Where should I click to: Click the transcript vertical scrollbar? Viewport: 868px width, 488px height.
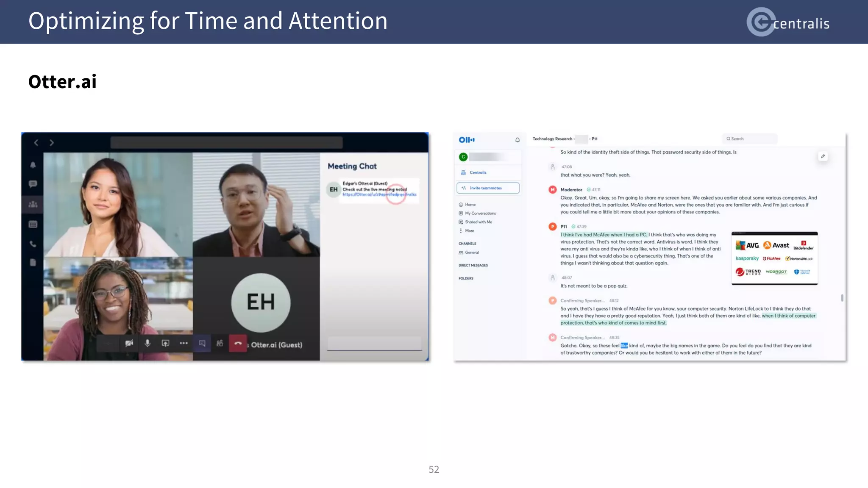(842, 298)
